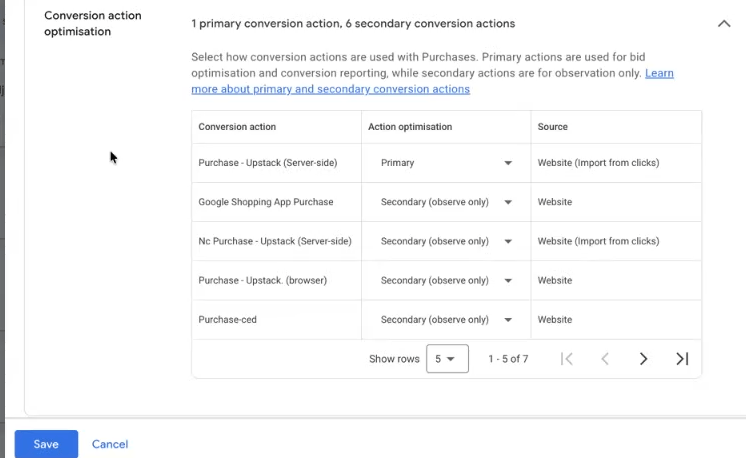Select the Conversion action optimisation heading
This screenshot has height=458, width=746.
(x=93, y=23)
